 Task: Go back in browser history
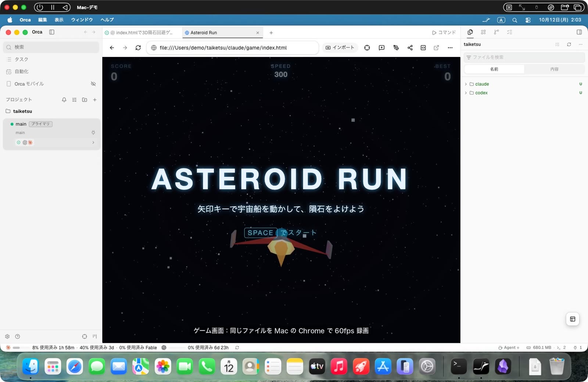(112, 48)
